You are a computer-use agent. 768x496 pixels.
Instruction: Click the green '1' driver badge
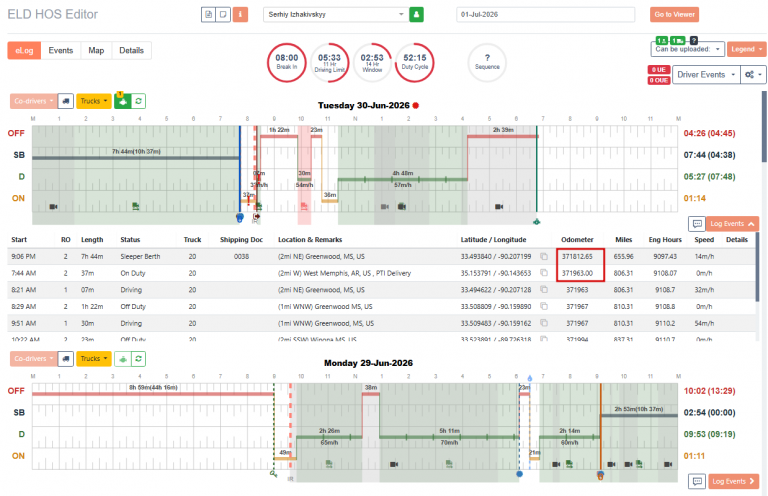(662, 40)
